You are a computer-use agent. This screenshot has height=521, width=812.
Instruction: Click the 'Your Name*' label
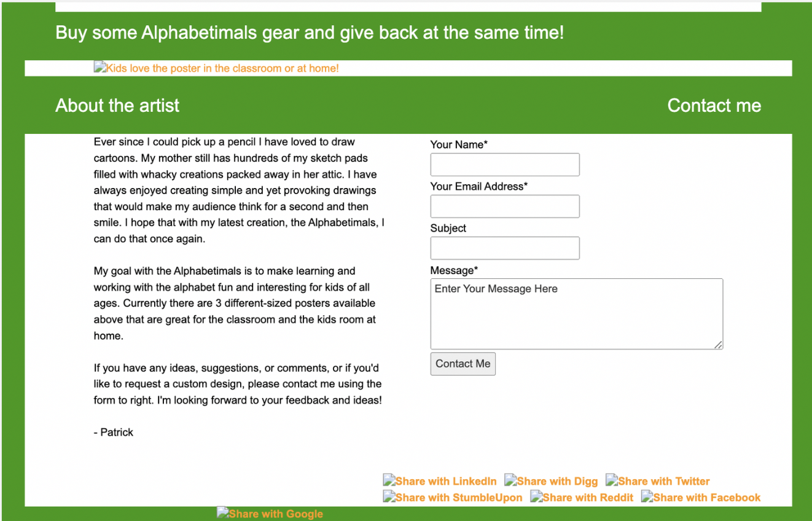(459, 145)
